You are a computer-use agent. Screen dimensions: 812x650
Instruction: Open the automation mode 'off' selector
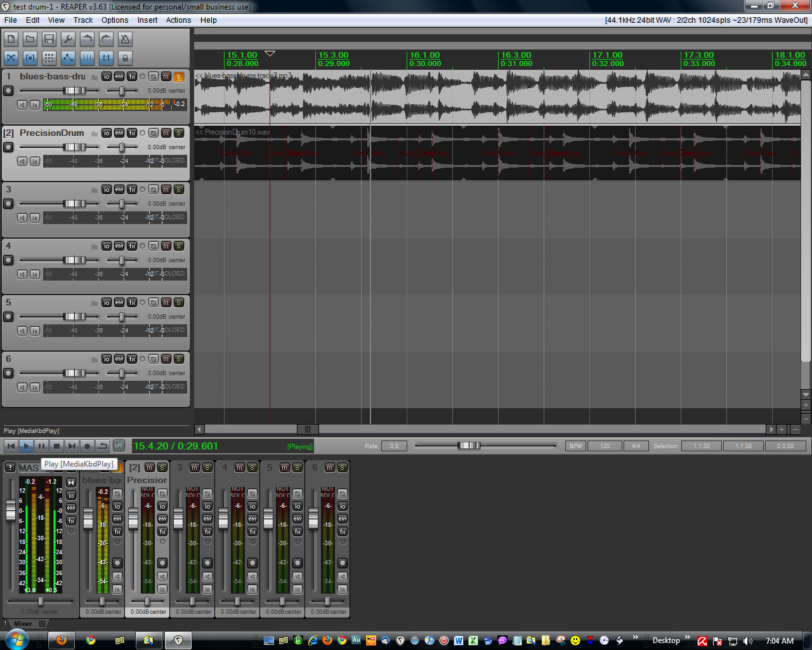click(x=119, y=446)
